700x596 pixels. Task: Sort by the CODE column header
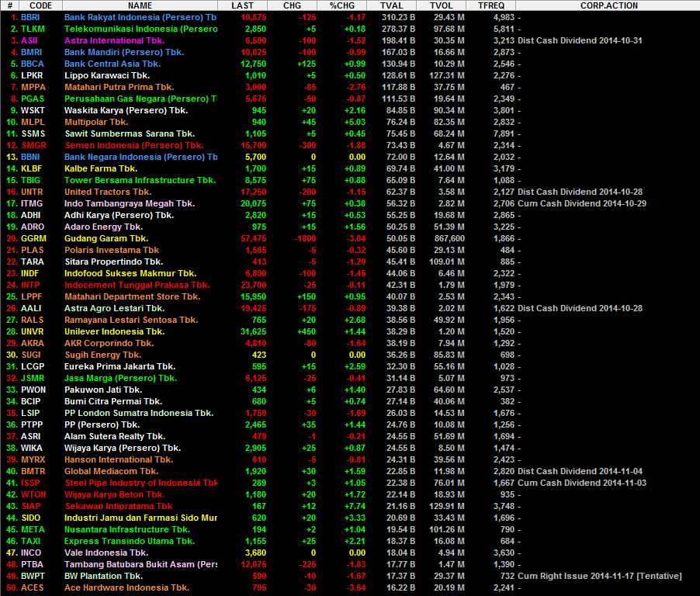click(x=40, y=5)
